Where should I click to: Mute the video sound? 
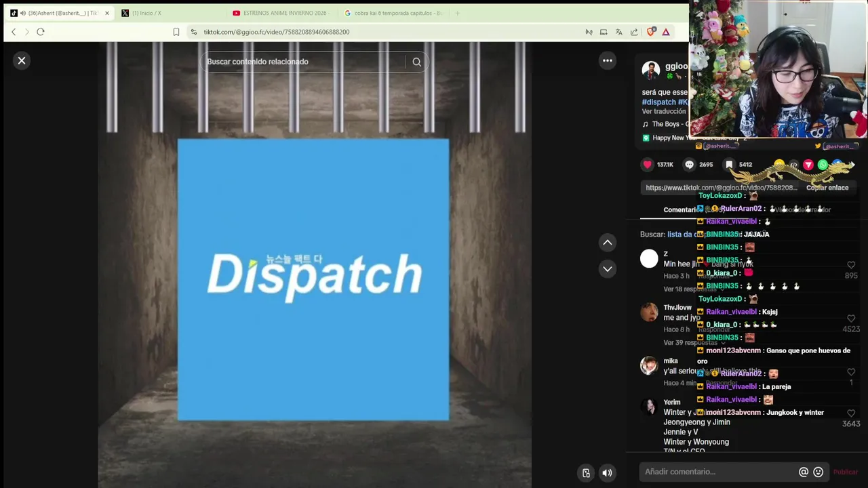point(607,473)
